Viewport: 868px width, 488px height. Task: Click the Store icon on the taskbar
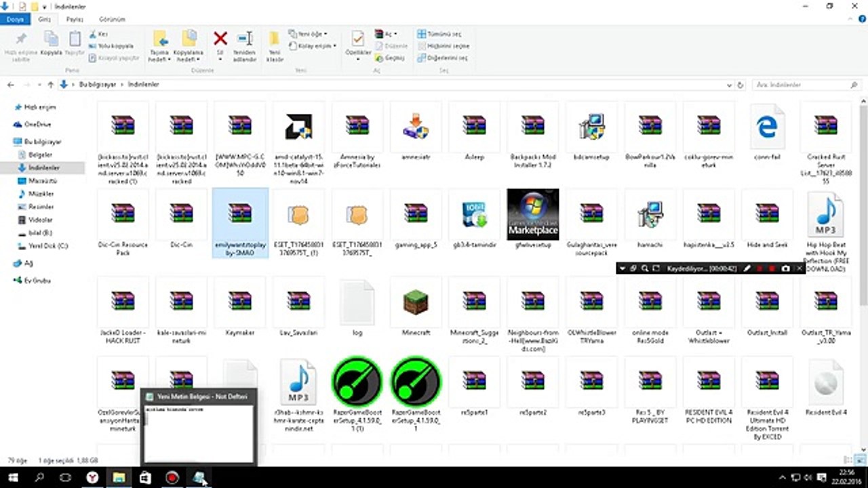(144, 477)
